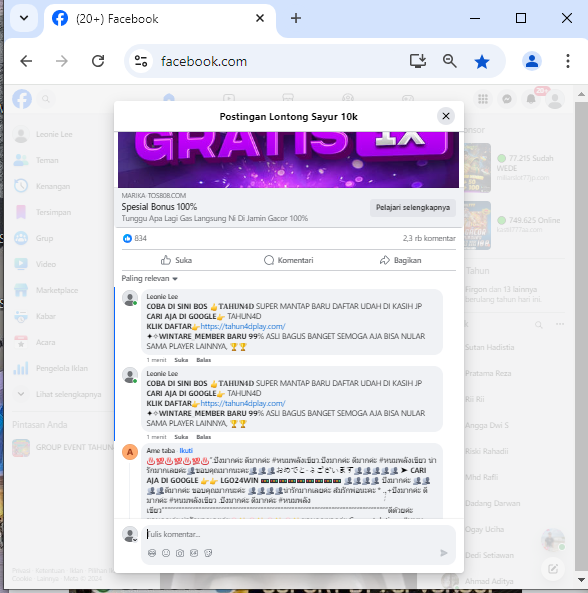
Task: Click the blue bookmark star
Action: pos(482,61)
